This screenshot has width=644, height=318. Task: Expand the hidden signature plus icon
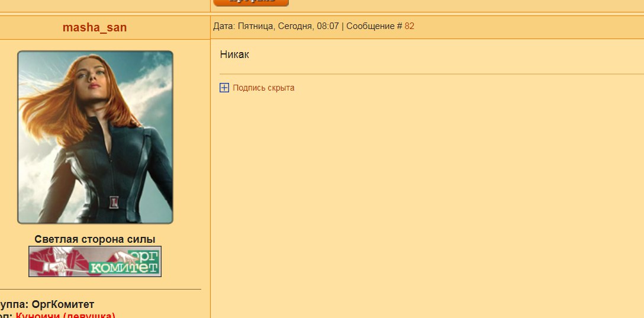(224, 88)
